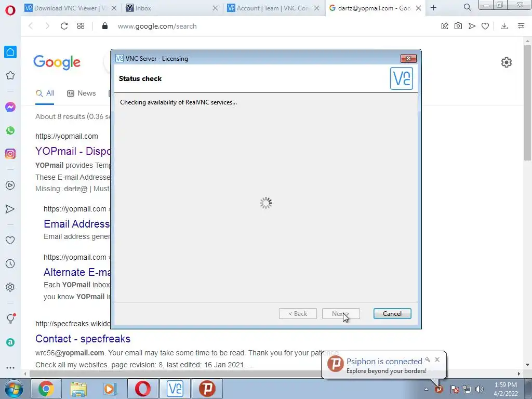Close the Inbox tab
This screenshot has height=399, width=532.
[x=215, y=8]
